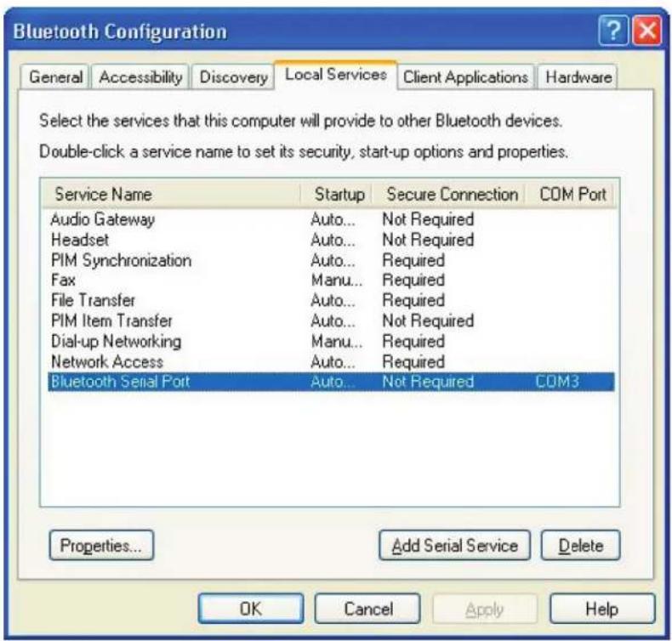Click Required for PIM Synchronization

[413, 260]
